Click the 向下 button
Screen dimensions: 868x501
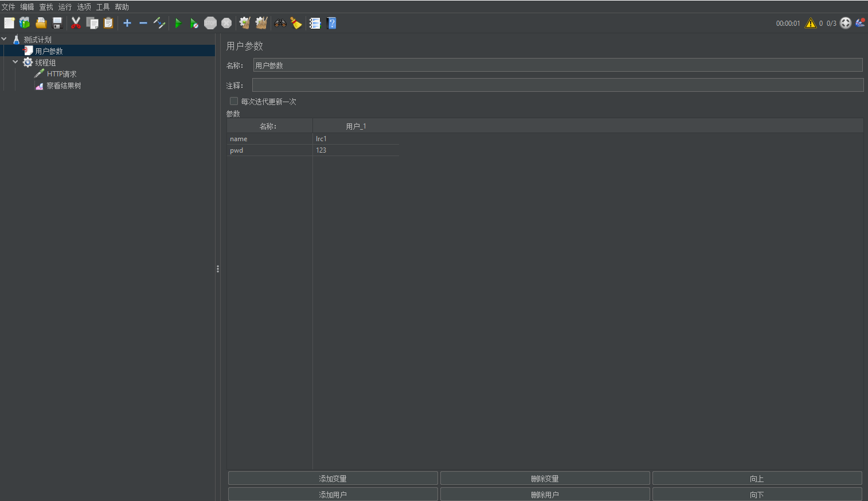[x=757, y=494]
